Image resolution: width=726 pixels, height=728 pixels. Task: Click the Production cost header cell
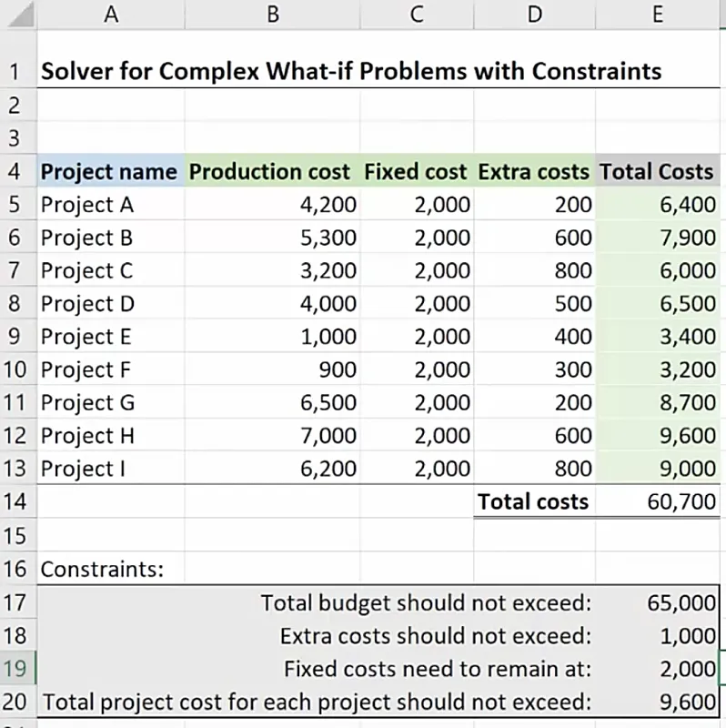coord(269,171)
